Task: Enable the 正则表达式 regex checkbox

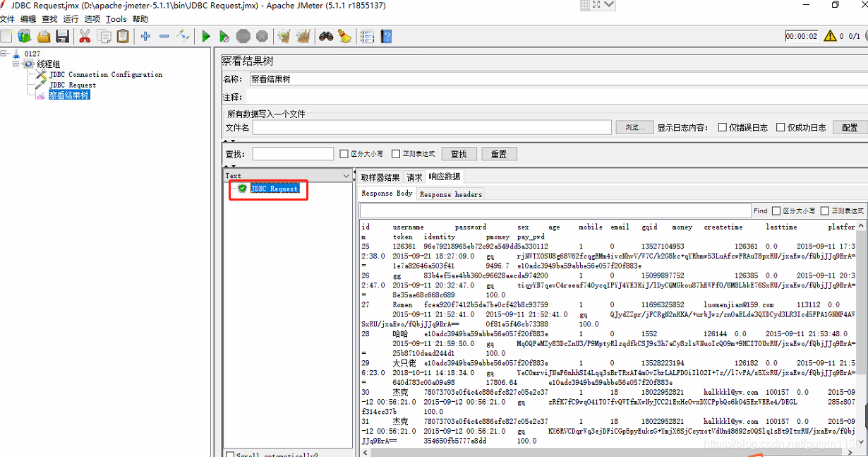Action: click(x=395, y=153)
